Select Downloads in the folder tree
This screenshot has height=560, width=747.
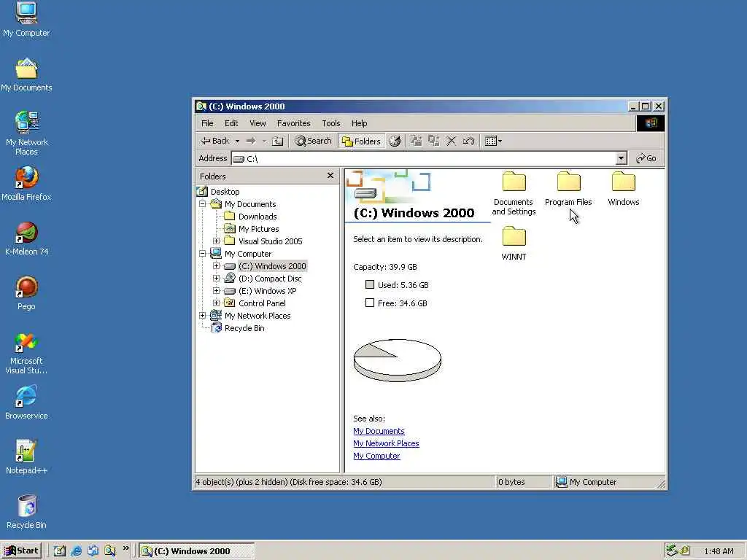(258, 216)
